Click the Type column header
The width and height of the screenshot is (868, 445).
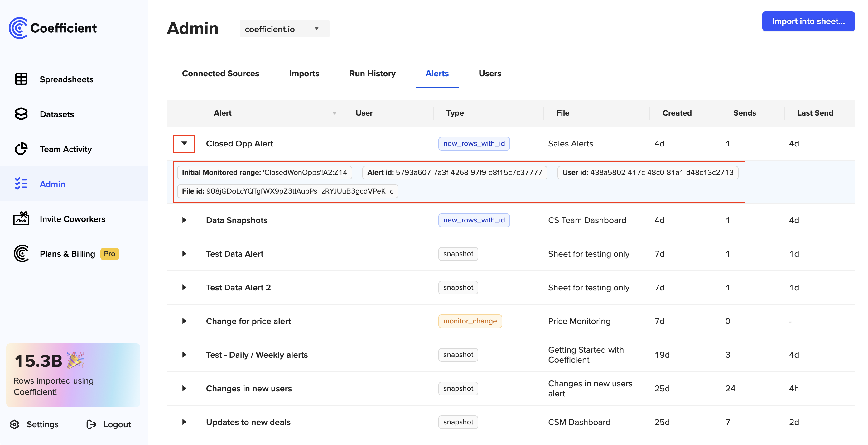pos(455,113)
